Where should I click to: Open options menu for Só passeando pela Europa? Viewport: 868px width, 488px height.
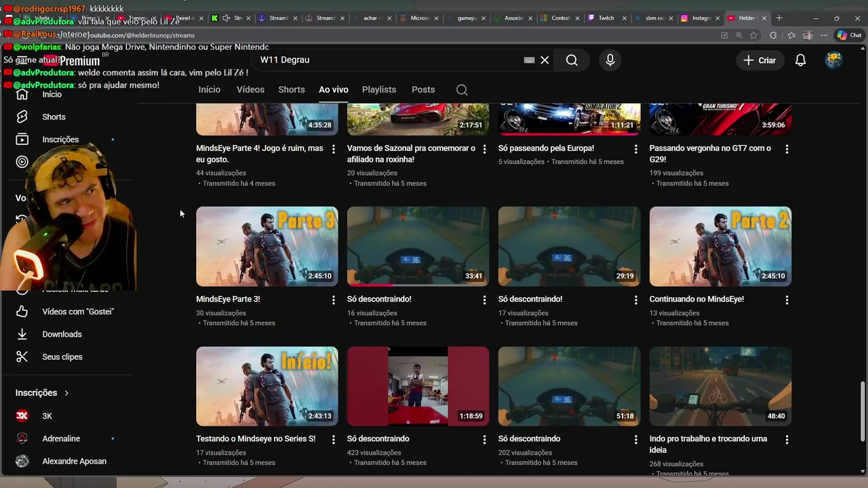click(635, 149)
